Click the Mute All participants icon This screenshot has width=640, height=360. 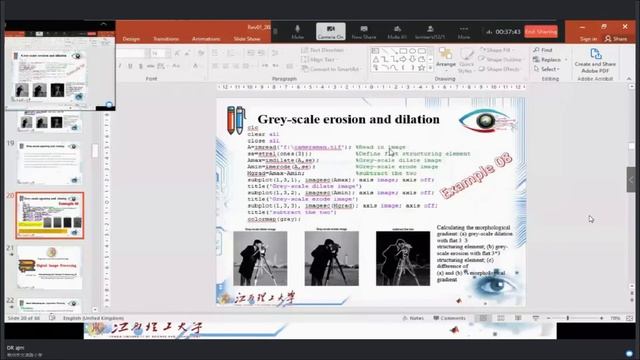point(397,31)
